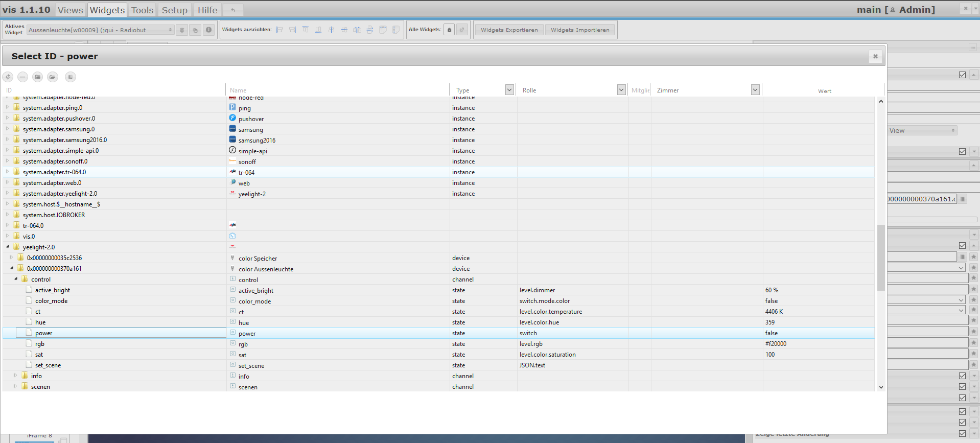980x443 pixels.
Task: Click the simple-api adapter icon
Action: click(x=232, y=150)
